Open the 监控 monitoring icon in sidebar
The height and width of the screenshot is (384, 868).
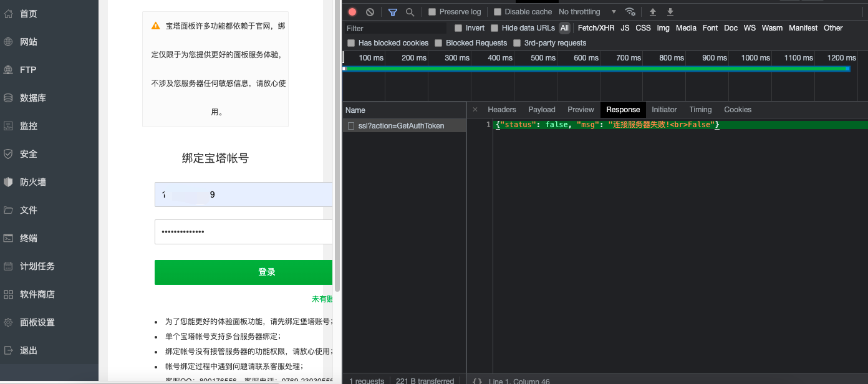[x=9, y=126]
